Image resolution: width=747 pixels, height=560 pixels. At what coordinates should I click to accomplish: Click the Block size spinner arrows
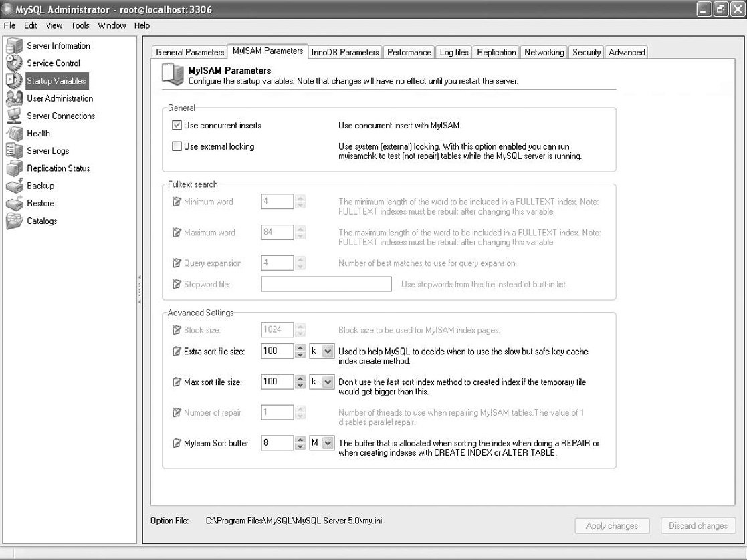300,330
